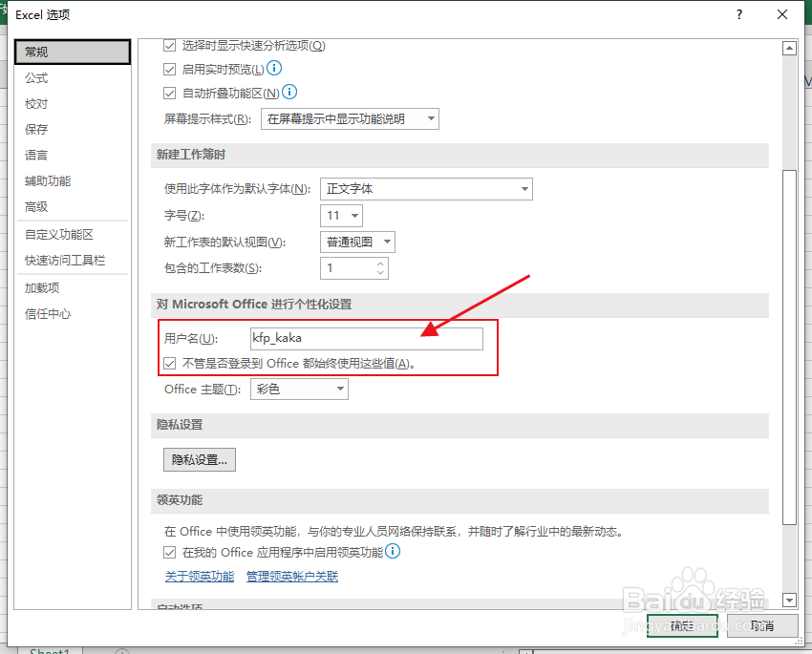Select 辅助功能 category in sidebar
The image size is (812, 654).
click(73, 181)
